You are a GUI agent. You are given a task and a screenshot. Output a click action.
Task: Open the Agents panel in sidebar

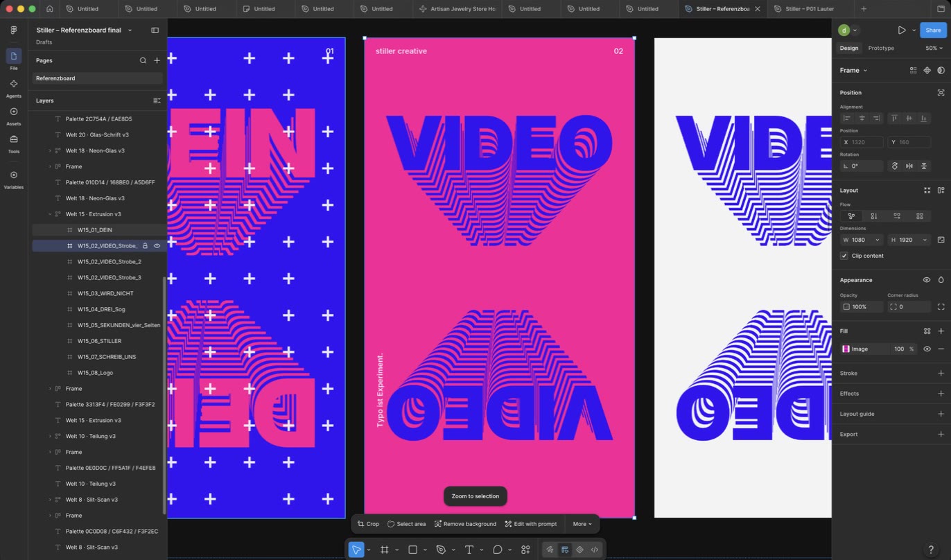[x=13, y=87]
